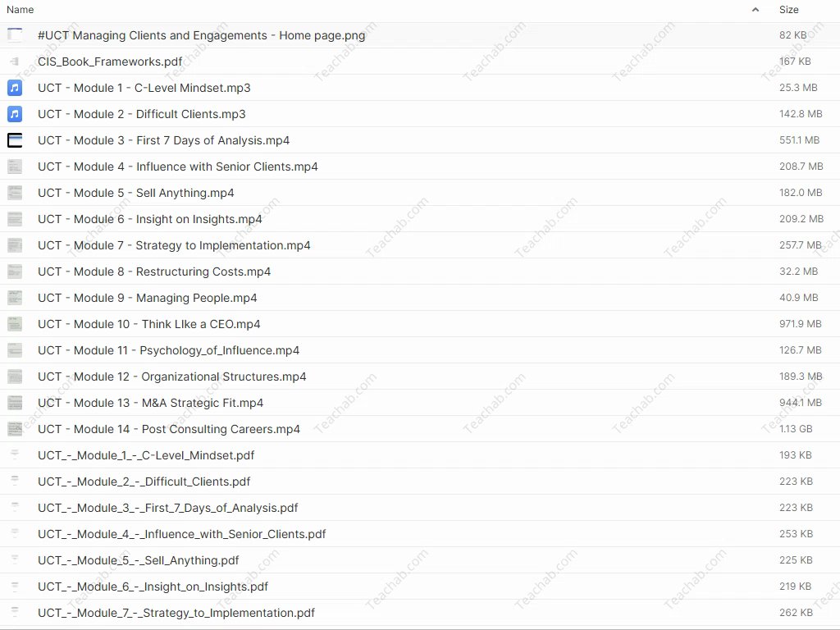Open Module 11 Psychology_of_Influence.mp4

169,350
